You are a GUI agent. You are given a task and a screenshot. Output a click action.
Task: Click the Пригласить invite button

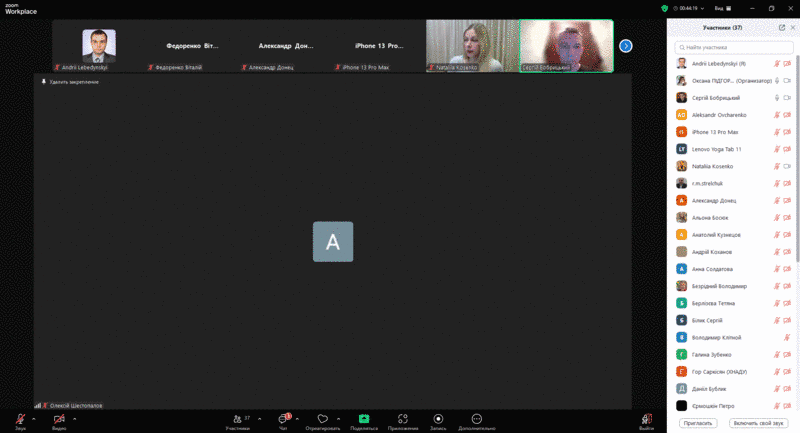pyautogui.click(x=697, y=423)
